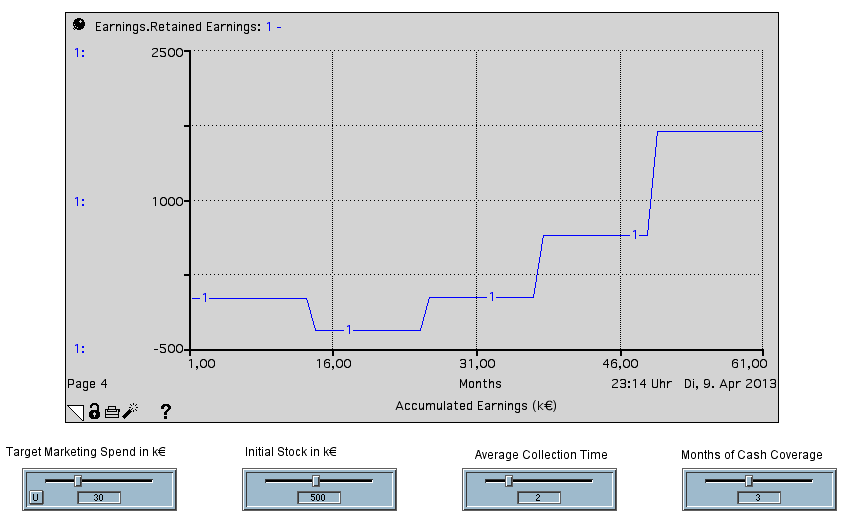Click the 'Months' x-axis label
The height and width of the screenshot is (520, 860).
(480, 383)
